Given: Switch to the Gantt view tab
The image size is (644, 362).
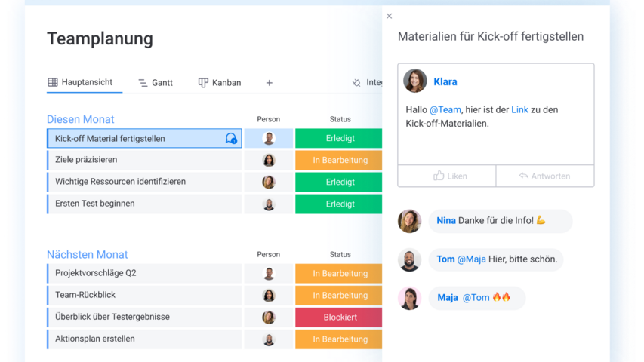Looking at the screenshot, I should (155, 83).
